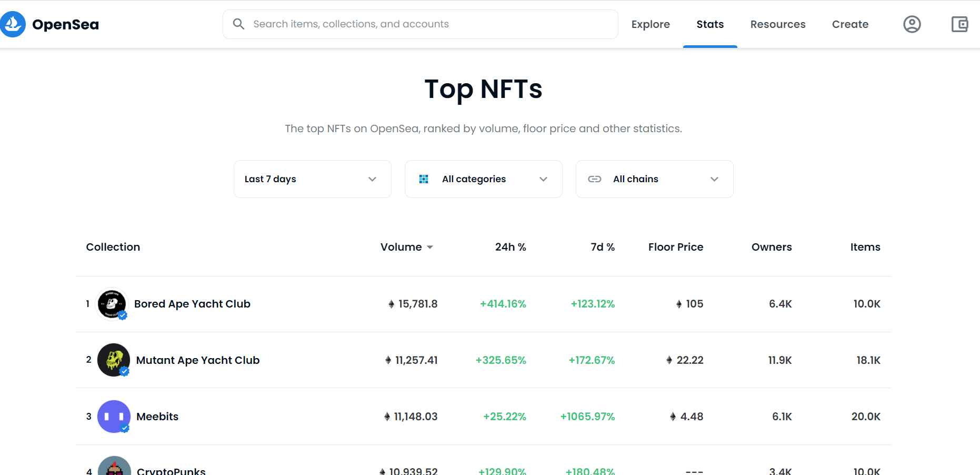Click the +414.16% 24h value

pyautogui.click(x=503, y=304)
